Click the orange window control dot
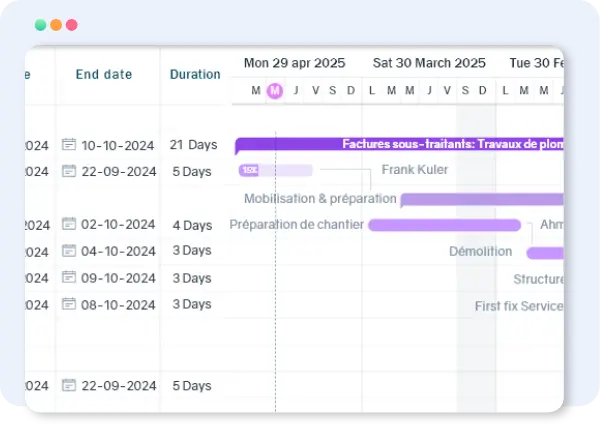This screenshot has height=431, width=600. [x=56, y=25]
